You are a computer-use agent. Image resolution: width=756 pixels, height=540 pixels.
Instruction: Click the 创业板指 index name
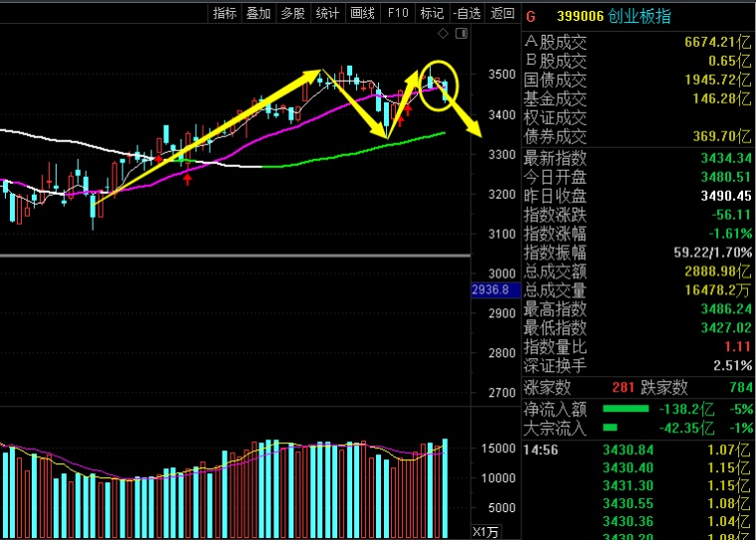click(639, 16)
